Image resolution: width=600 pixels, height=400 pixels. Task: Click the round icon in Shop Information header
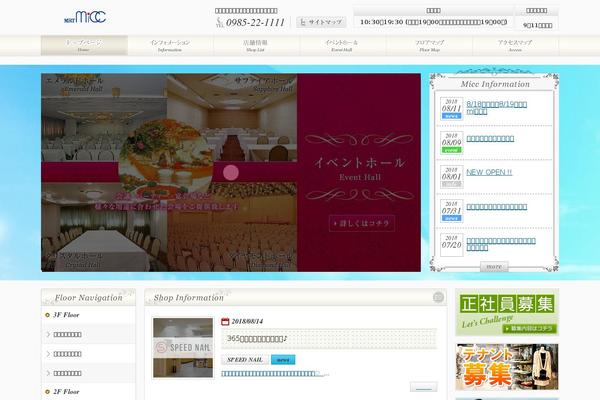(x=438, y=297)
